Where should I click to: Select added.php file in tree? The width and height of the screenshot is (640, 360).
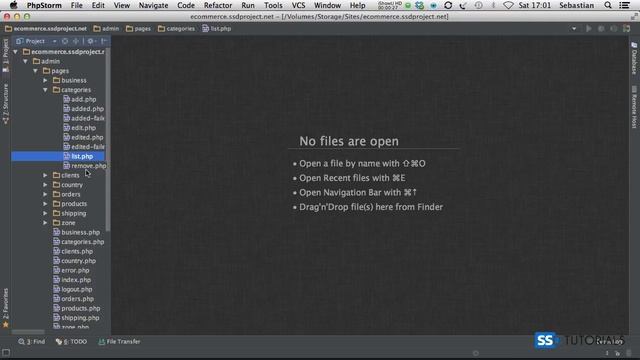click(83, 109)
